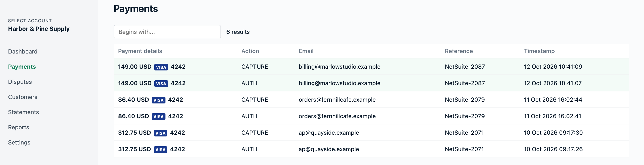Click the VISA badge in the 312.75 USD CAPTURE row
The image size is (644, 165).
coord(161,133)
